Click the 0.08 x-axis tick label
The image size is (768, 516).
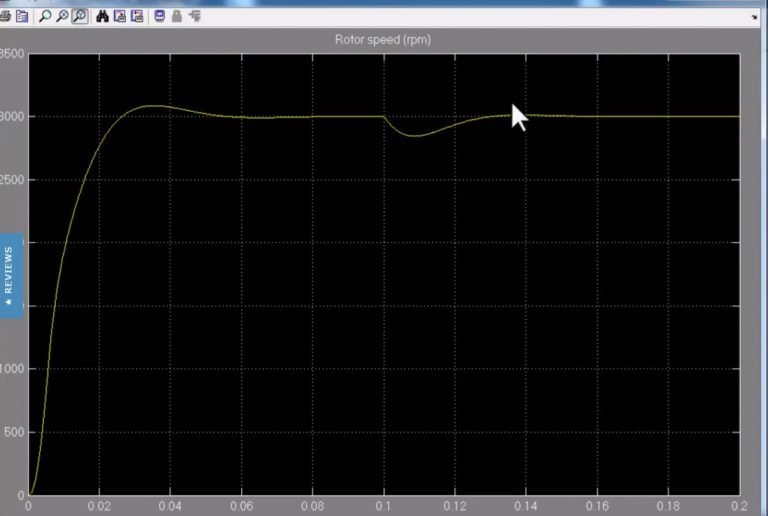[312, 506]
